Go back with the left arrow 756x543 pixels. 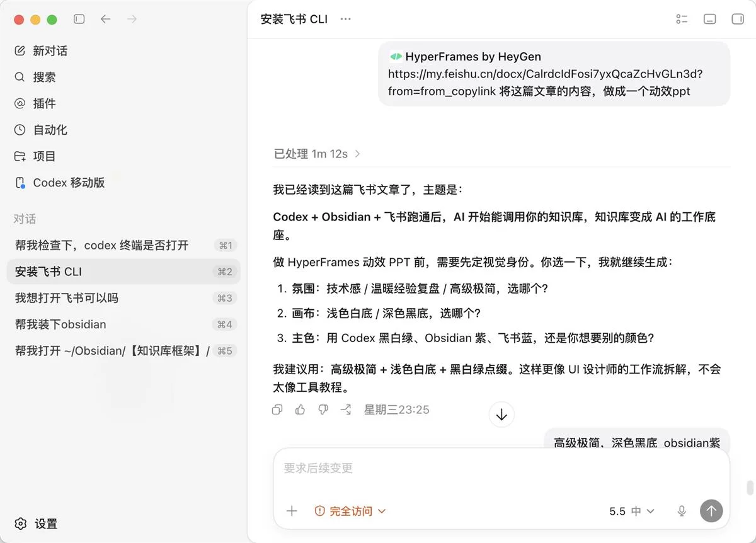pos(105,20)
